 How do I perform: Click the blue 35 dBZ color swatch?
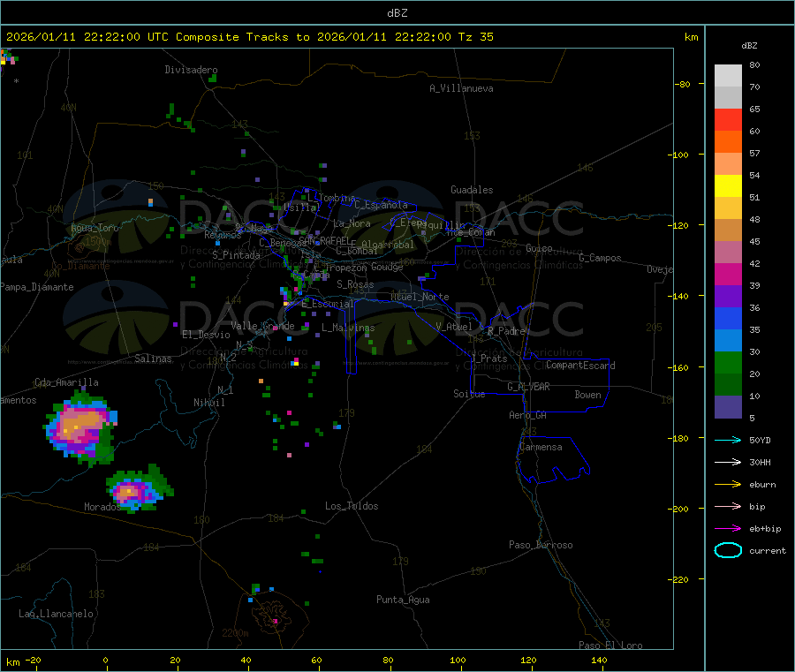[728, 318]
